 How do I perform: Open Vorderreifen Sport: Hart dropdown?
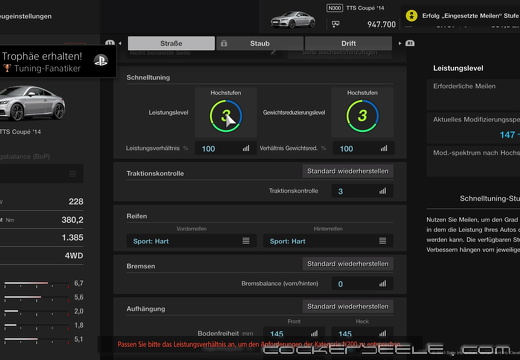coord(191,241)
